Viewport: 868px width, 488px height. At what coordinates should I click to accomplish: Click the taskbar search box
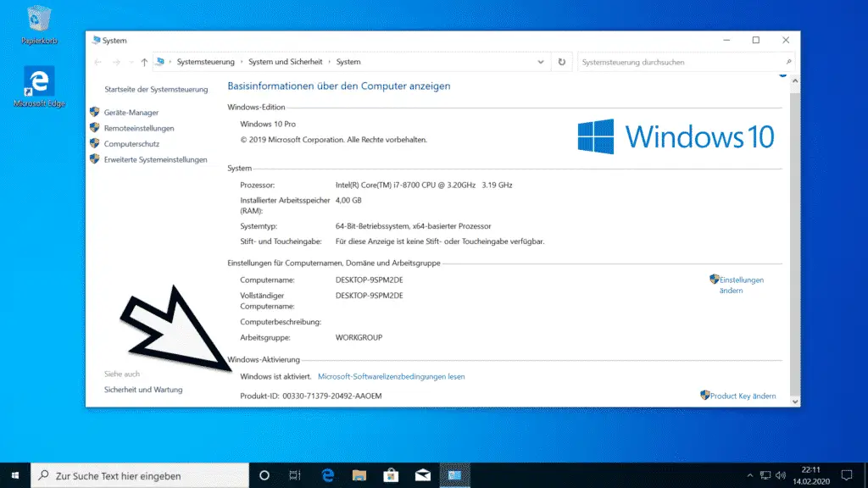tap(140, 475)
